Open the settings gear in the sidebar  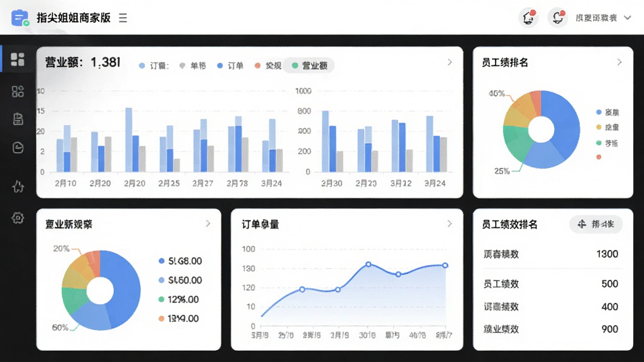[x=18, y=217]
